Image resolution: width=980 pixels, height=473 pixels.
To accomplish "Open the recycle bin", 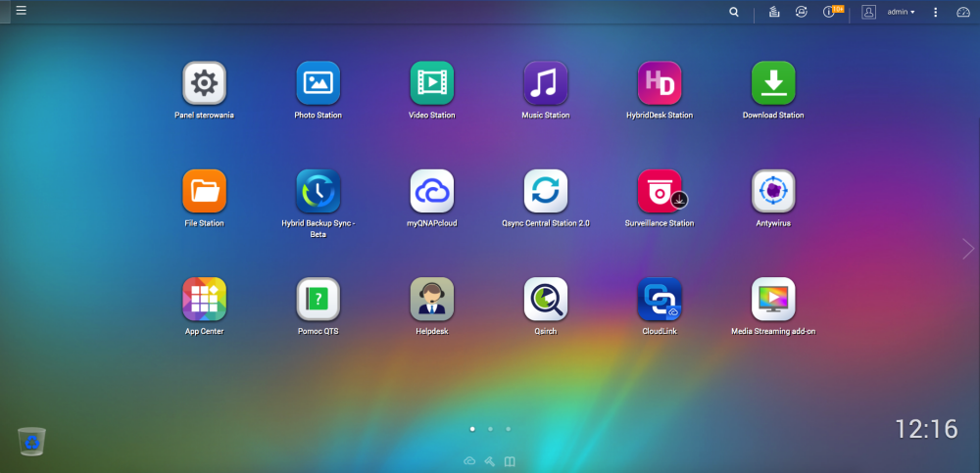I will click(32, 441).
